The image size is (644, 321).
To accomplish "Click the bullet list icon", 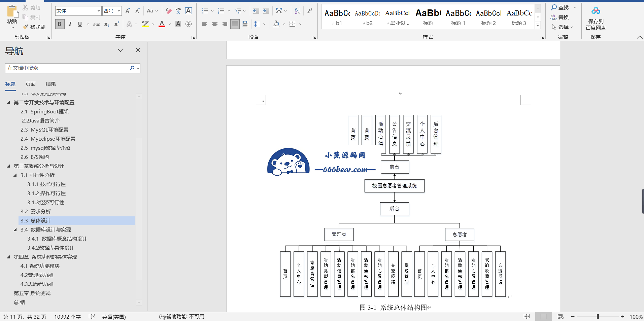I will [204, 11].
